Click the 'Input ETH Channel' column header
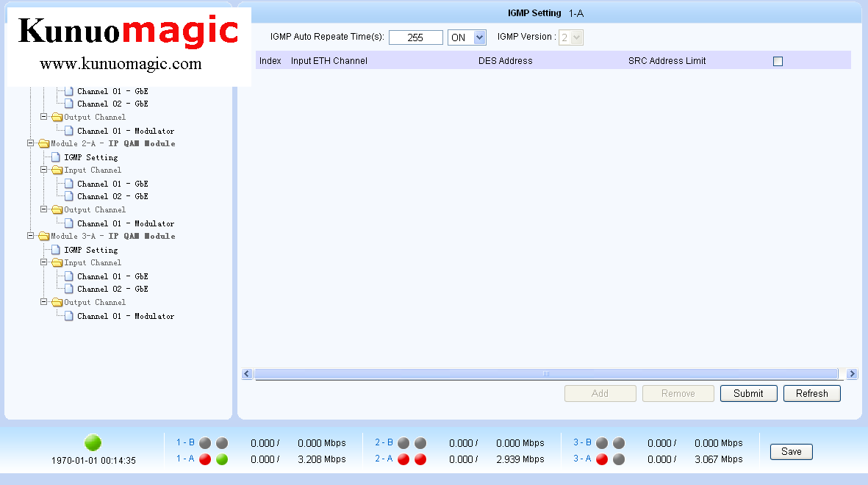Image resolution: width=868 pixels, height=485 pixels. (x=329, y=61)
